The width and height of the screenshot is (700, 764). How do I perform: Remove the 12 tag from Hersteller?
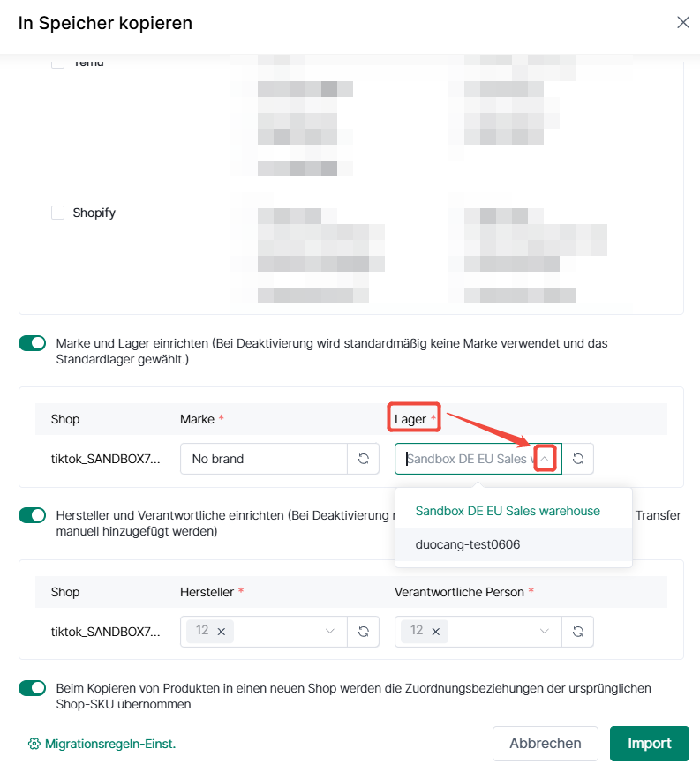click(x=222, y=632)
